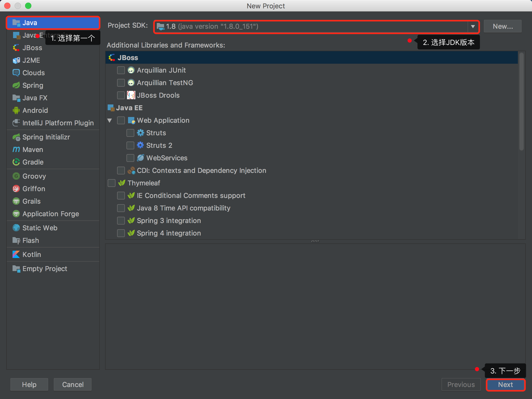Click the CDI beans icon
This screenshot has height=399, width=532.
click(131, 171)
